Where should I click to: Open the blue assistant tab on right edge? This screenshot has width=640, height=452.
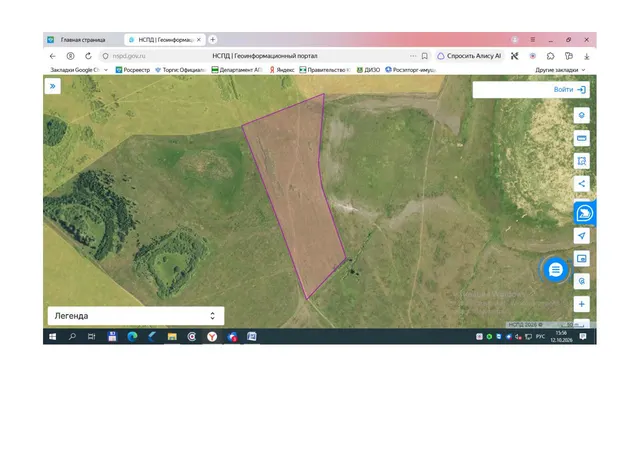coord(584,213)
